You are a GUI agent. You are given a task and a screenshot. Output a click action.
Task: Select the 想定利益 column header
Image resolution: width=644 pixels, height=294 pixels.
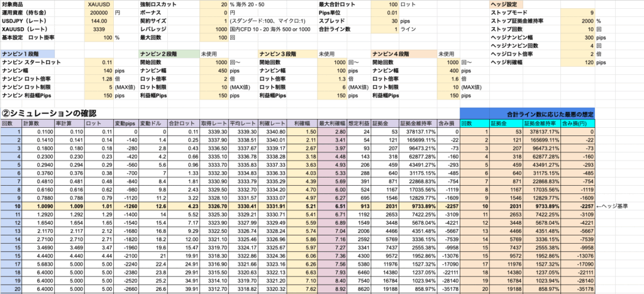tap(359, 123)
